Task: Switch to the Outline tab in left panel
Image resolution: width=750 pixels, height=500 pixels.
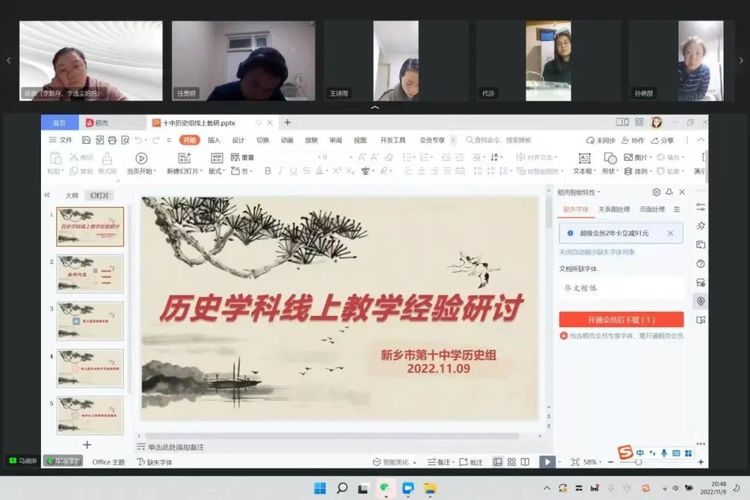Action: tap(72, 195)
